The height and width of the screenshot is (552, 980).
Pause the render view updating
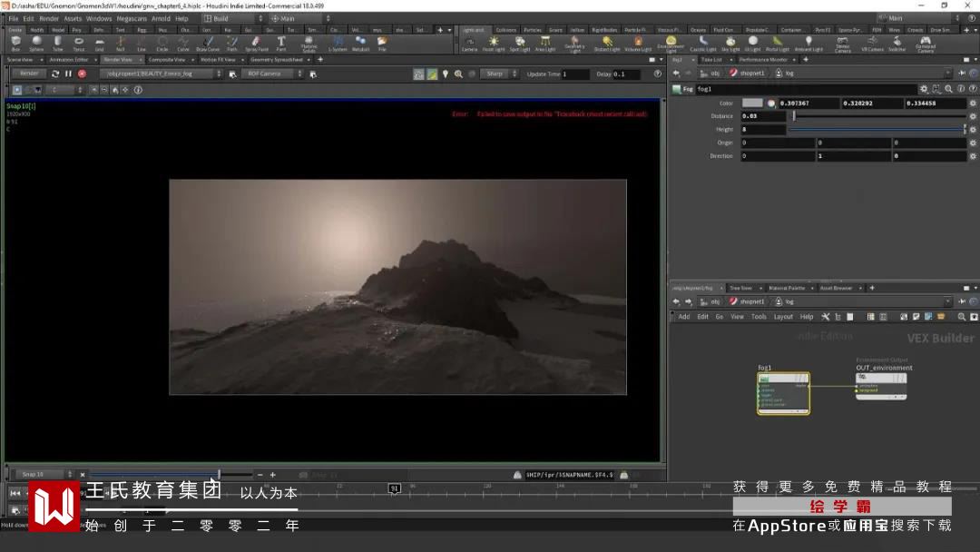[68, 74]
